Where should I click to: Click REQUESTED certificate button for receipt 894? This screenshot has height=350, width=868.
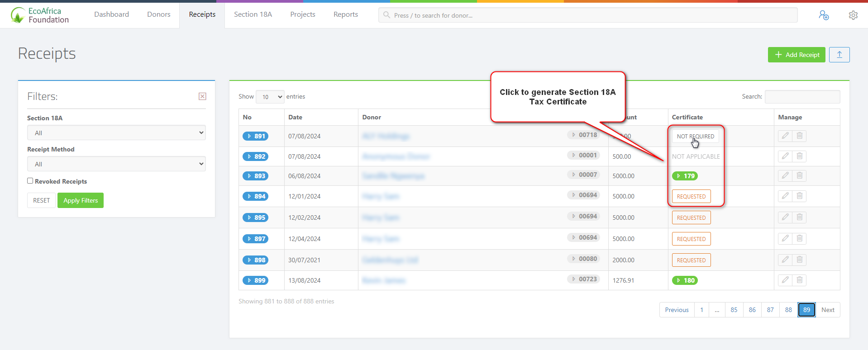pyautogui.click(x=691, y=196)
